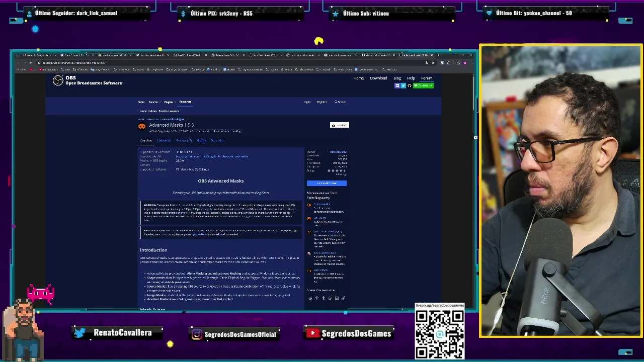
Task: Click the Instagram icon in stream overlay
Action: point(197,334)
